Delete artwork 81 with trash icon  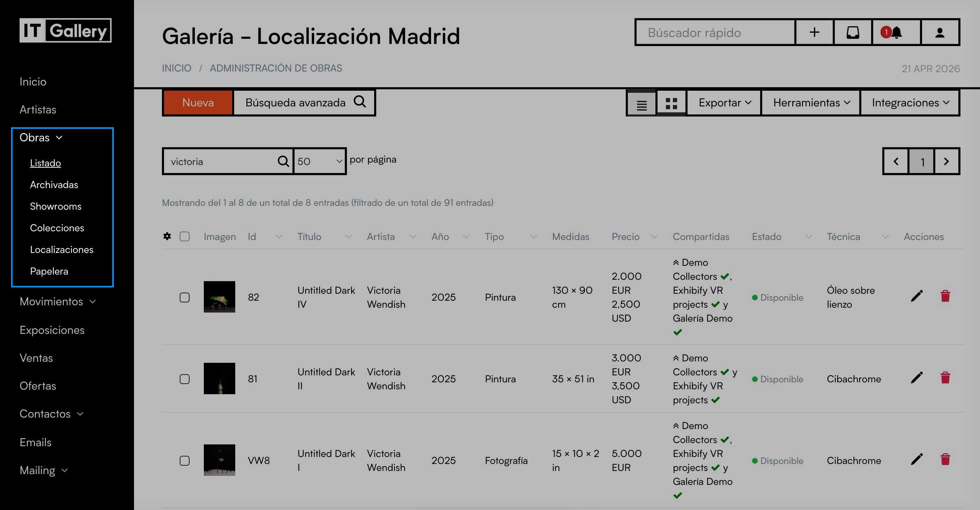pos(945,378)
